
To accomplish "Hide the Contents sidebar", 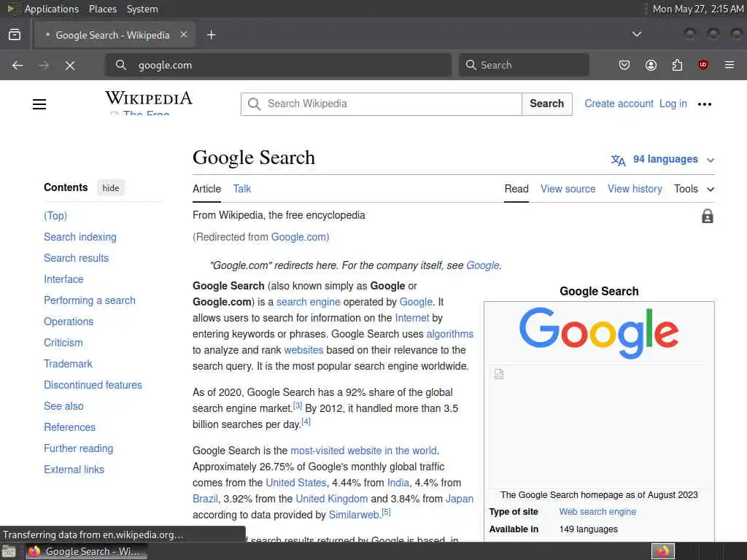I will (111, 187).
